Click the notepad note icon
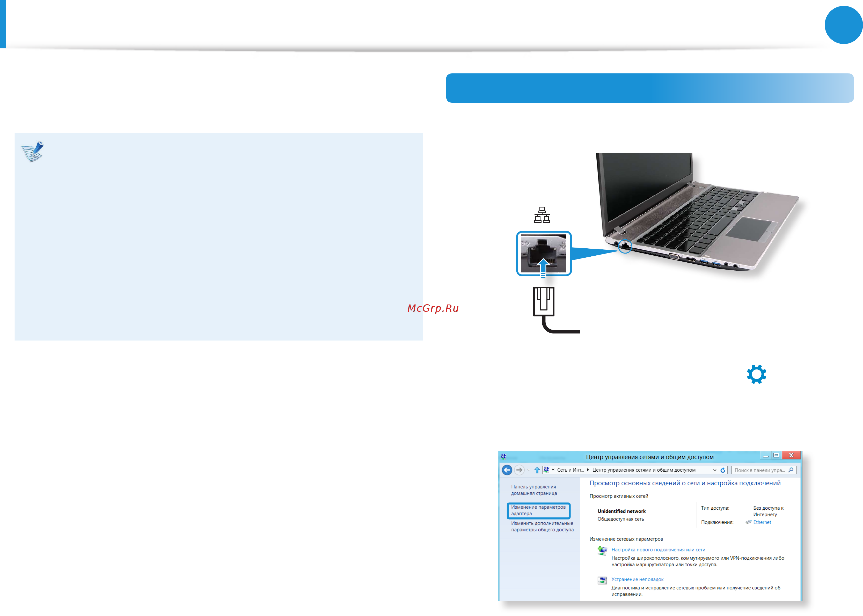The image size is (863, 616). point(32,152)
